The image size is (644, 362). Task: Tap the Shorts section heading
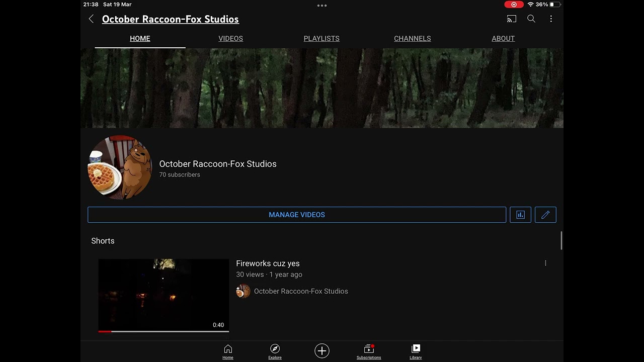[x=103, y=241]
